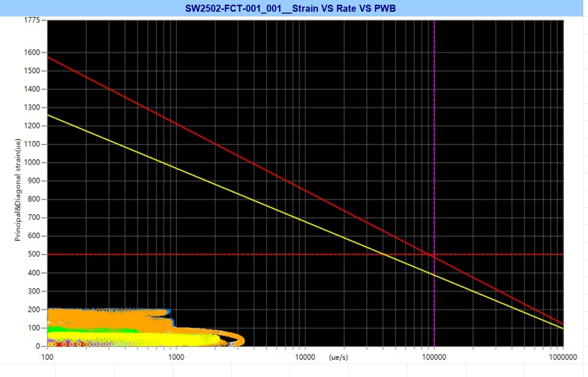Image resolution: width=588 pixels, height=377 pixels.
Task: Click the y-axis value 1200
Action: tap(32, 126)
